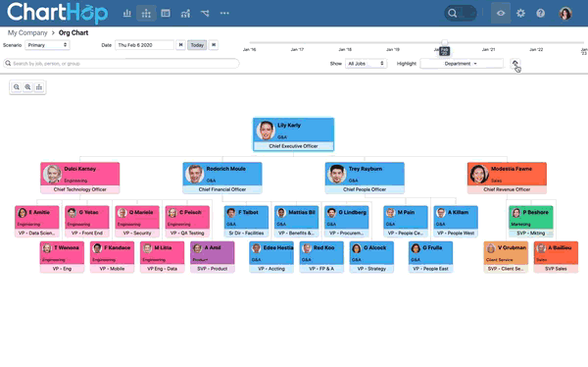Image resolution: width=588 pixels, height=367 pixels.
Task: Jump to next date arrow button
Action: [x=214, y=45]
